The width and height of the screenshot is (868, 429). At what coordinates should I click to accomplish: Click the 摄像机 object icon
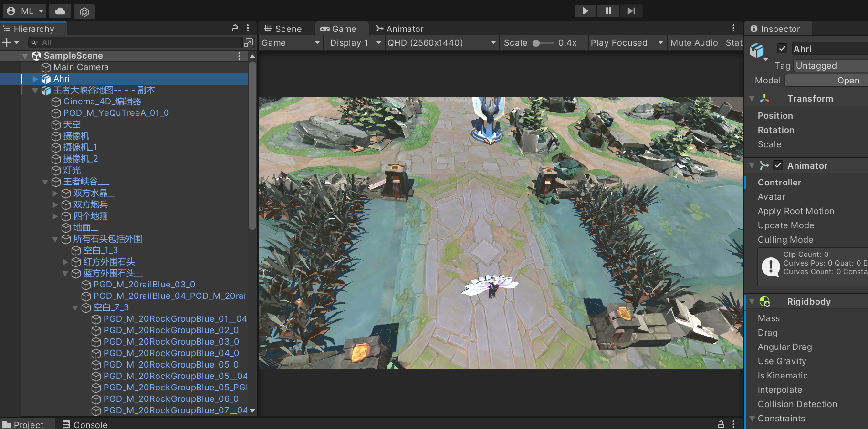click(56, 136)
